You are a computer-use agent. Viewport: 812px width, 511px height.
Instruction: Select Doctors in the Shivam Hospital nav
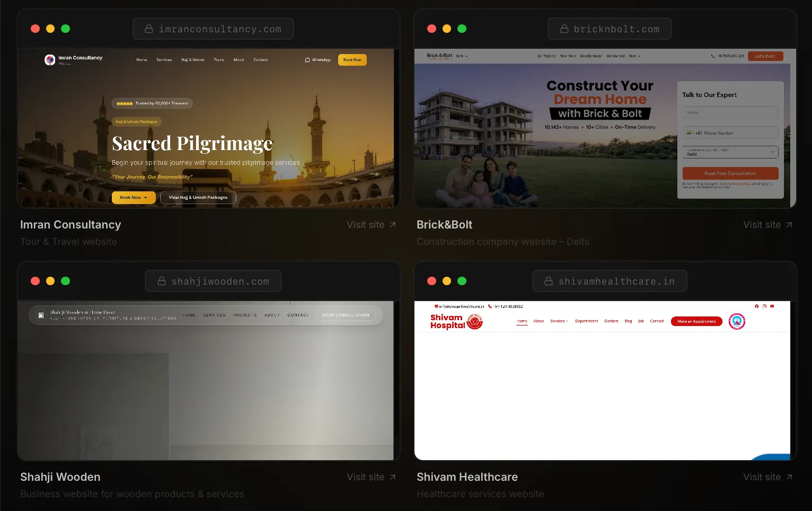point(611,321)
